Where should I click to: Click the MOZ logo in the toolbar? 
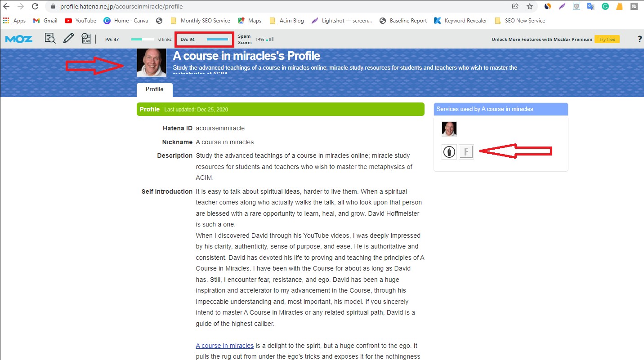pyautogui.click(x=18, y=39)
